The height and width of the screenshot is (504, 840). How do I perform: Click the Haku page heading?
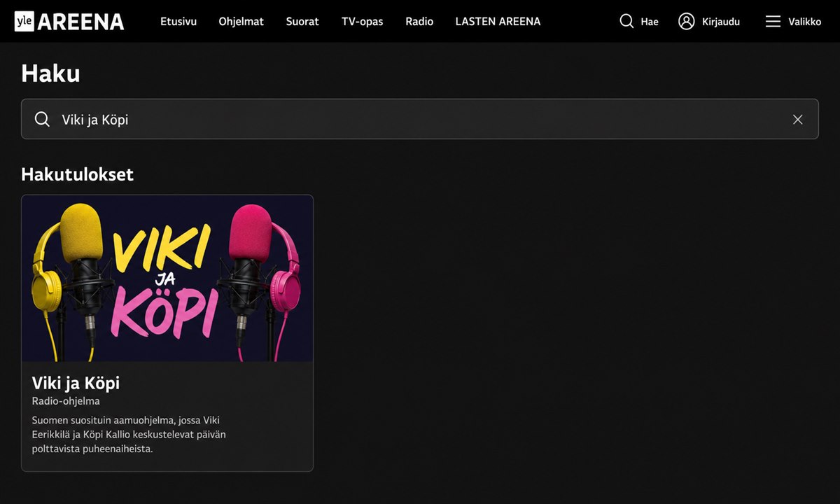(x=50, y=73)
